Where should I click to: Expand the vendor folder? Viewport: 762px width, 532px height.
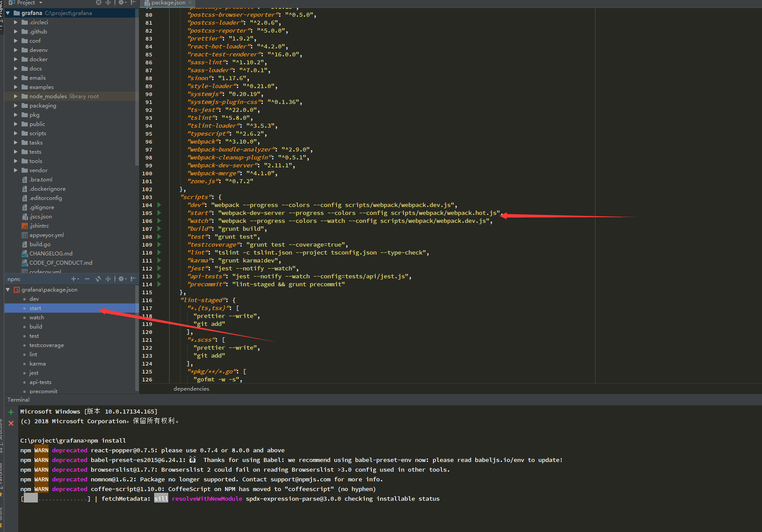tap(16, 170)
